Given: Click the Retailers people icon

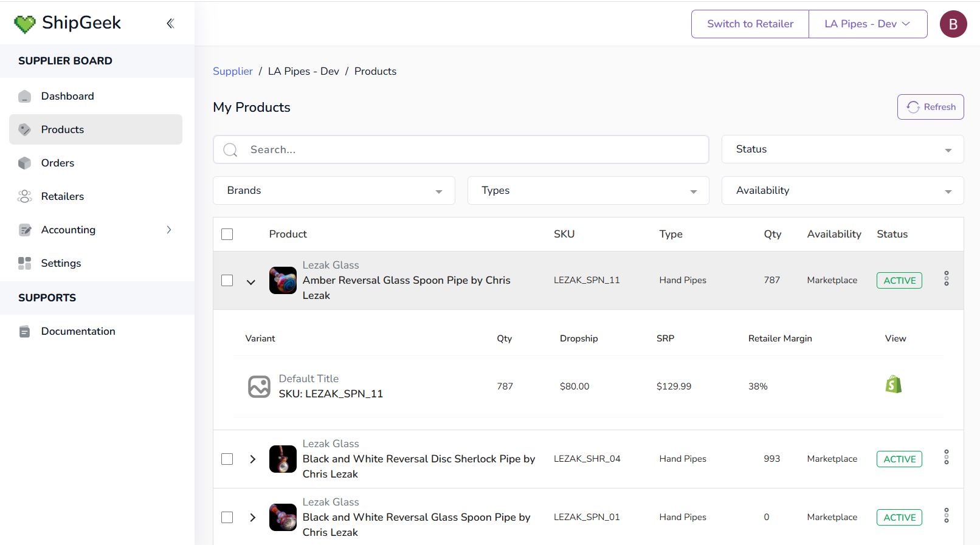Looking at the screenshot, I should (24, 196).
